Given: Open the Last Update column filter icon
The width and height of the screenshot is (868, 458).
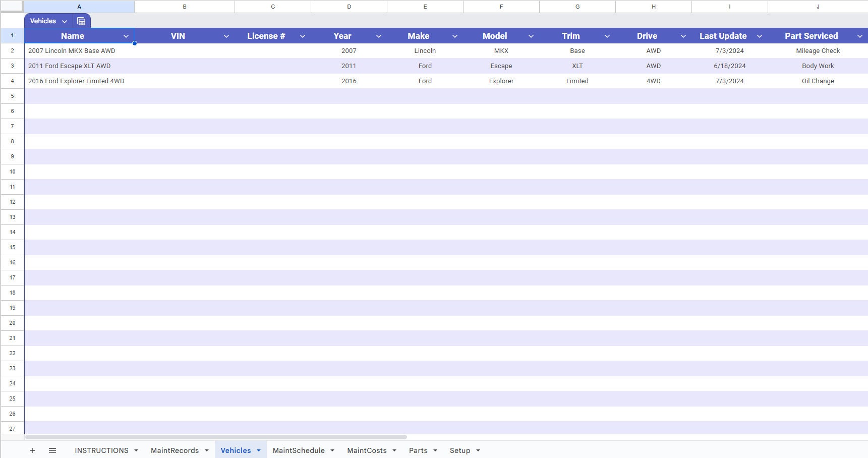Looking at the screenshot, I should click(x=759, y=36).
